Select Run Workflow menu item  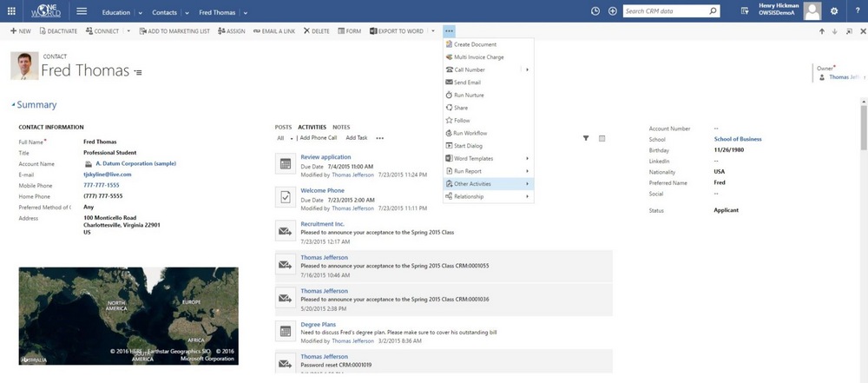488,133
